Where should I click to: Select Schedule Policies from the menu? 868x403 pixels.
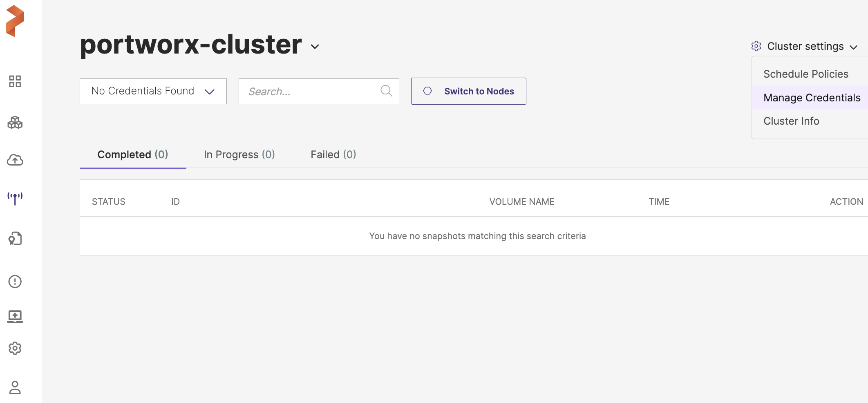[x=805, y=74]
